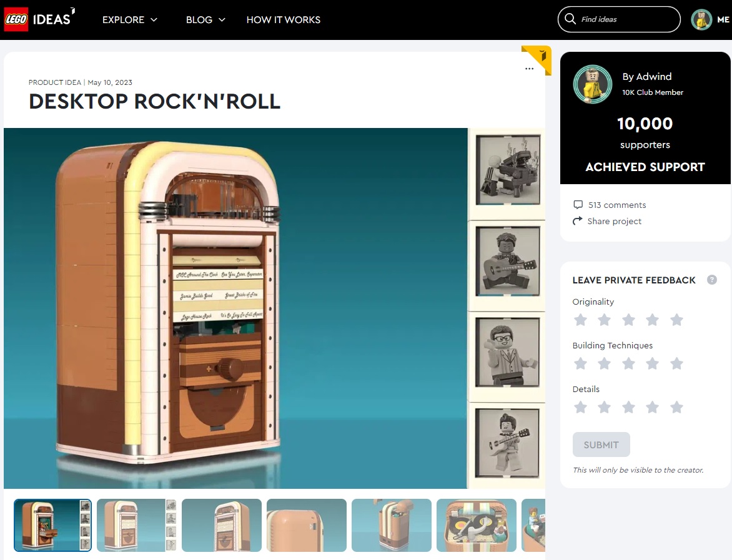Click the search magnifier icon
The width and height of the screenshot is (732, 560).
click(x=570, y=19)
